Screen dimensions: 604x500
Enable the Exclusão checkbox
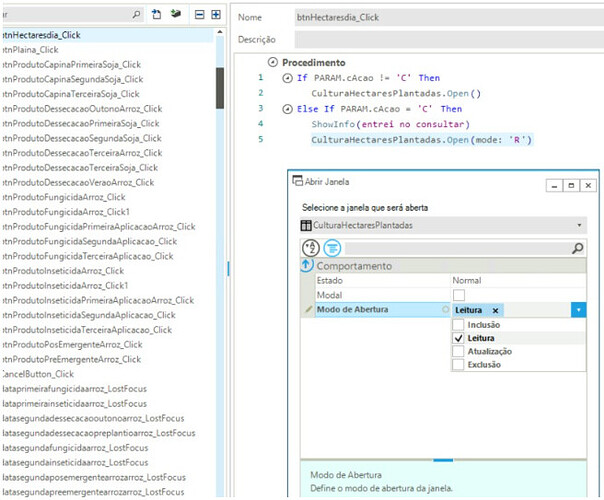[x=459, y=365]
